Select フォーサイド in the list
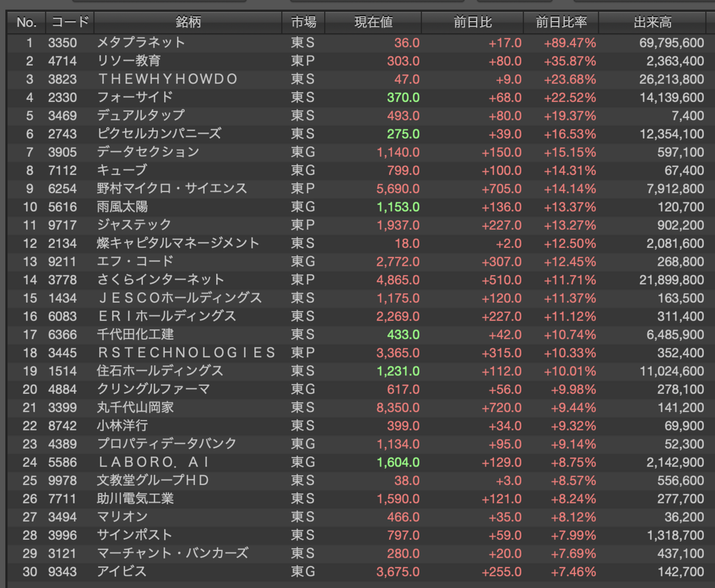Image resolution: width=715 pixels, height=588 pixels. pos(135,97)
